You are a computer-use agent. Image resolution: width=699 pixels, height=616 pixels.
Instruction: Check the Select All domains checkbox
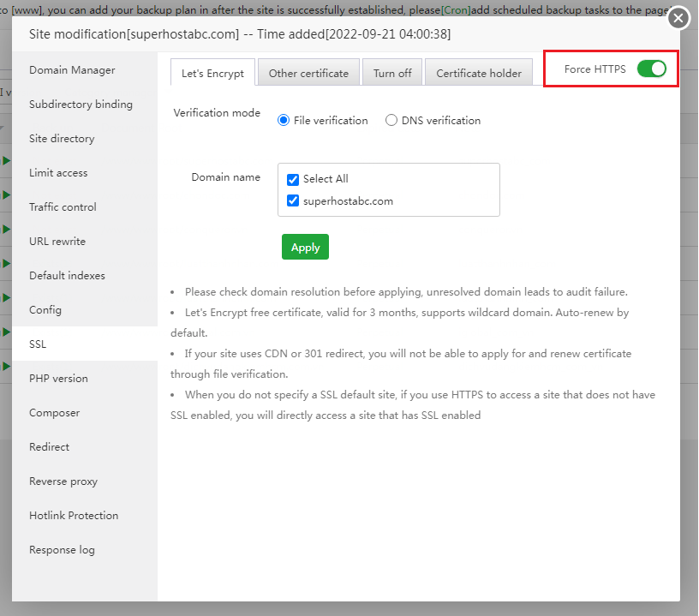(x=293, y=179)
